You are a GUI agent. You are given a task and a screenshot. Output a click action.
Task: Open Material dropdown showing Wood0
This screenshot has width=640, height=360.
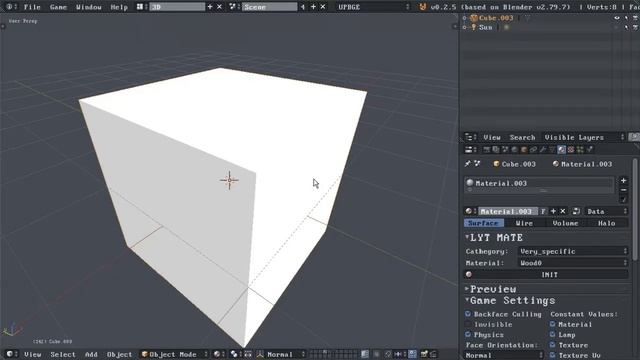[x=573, y=263]
